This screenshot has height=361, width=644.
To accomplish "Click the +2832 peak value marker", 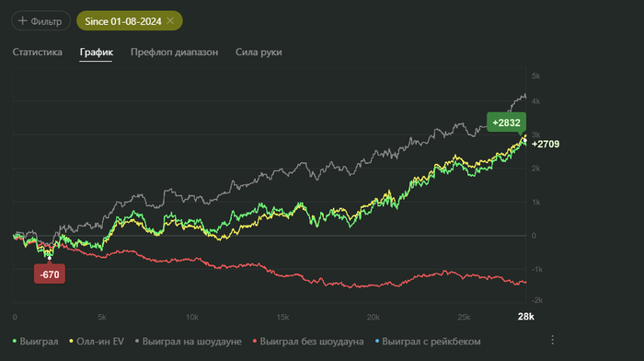I will click(506, 122).
